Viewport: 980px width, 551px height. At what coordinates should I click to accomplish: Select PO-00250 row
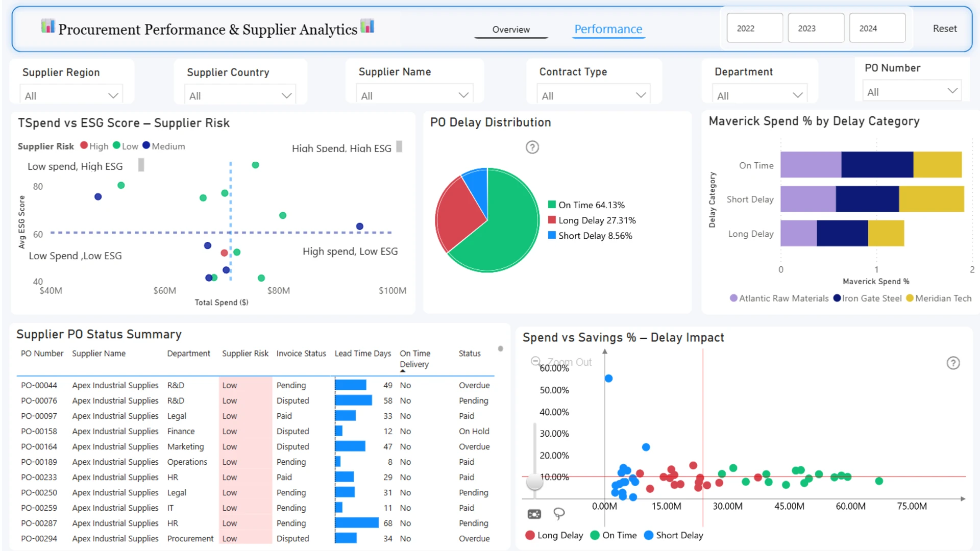255,492
